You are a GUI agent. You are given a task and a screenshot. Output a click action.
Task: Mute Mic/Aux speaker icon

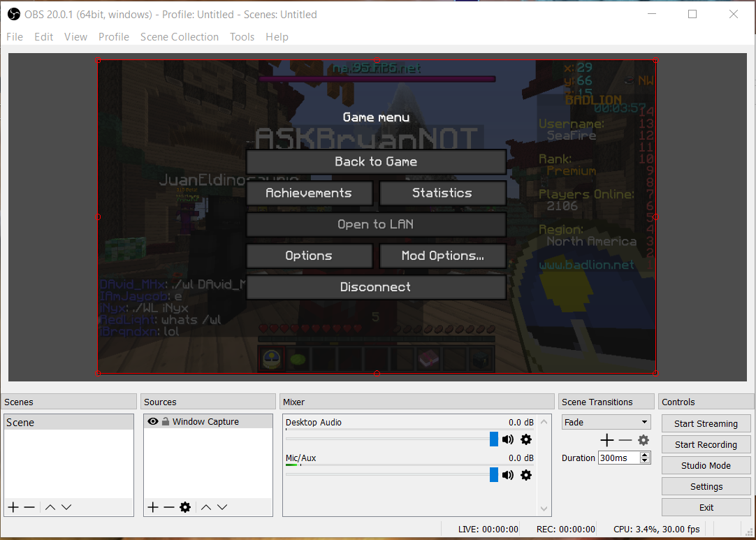(508, 475)
